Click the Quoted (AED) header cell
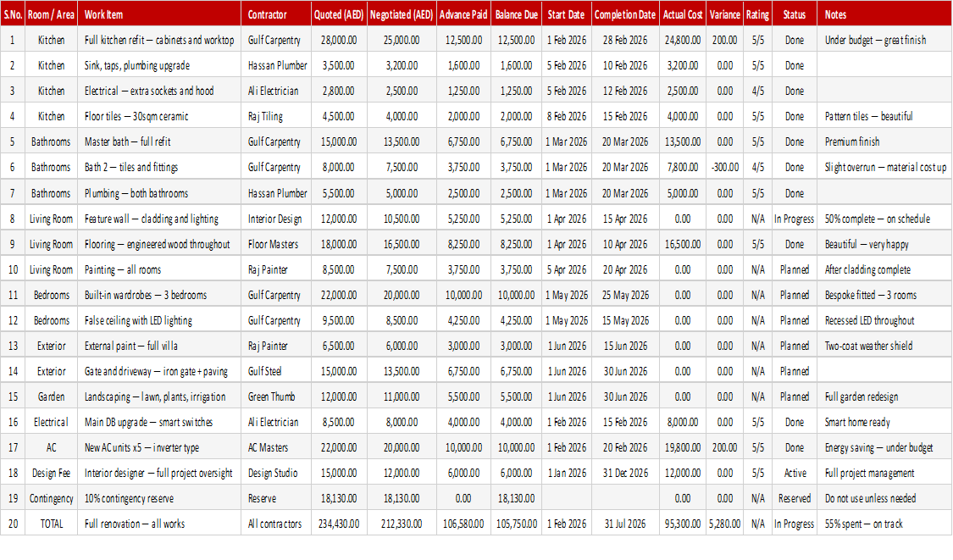The width and height of the screenshot is (953, 560). tap(339, 14)
